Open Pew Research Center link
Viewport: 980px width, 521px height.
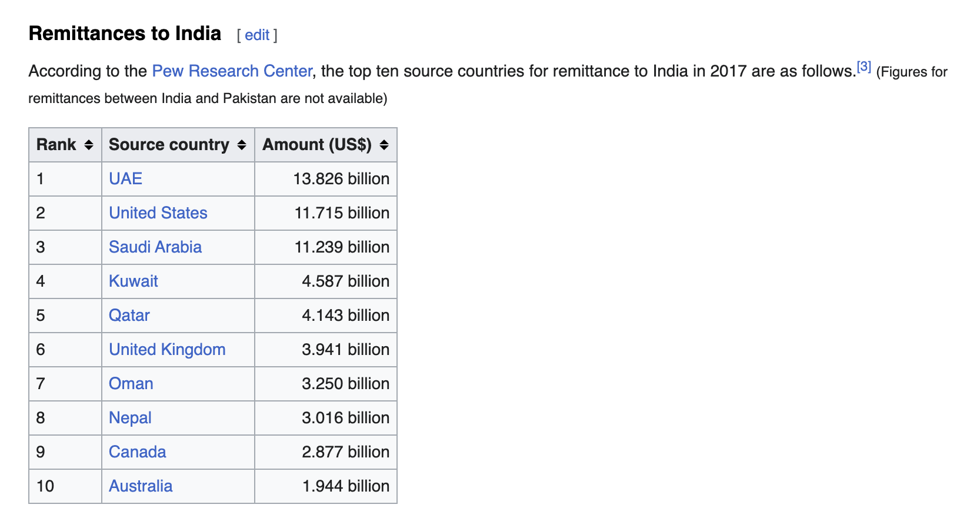click(232, 71)
